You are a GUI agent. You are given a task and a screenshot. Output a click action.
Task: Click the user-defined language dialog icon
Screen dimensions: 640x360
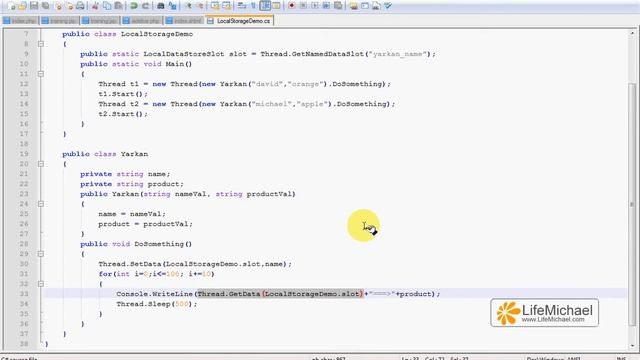click(x=276, y=6)
